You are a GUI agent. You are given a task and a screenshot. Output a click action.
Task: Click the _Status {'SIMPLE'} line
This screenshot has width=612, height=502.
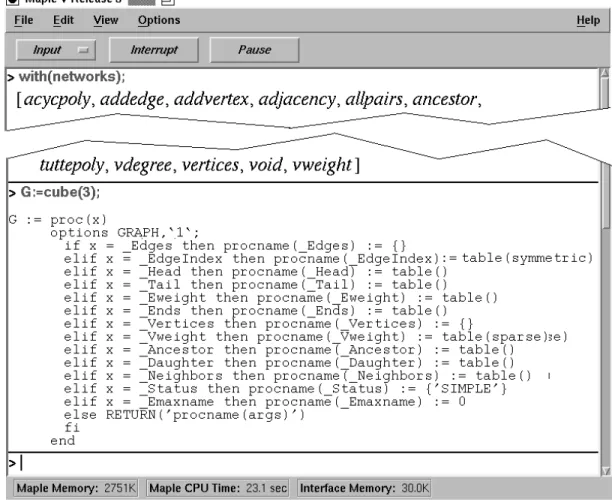tap(285, 389)
